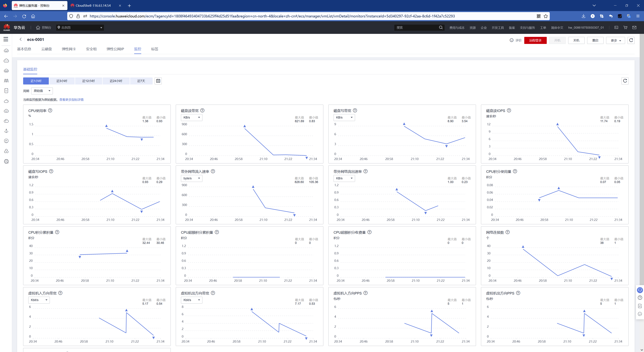Screen dimensions: 644x352
Task: Select the 近7天 time range
Action: (141, 81)
